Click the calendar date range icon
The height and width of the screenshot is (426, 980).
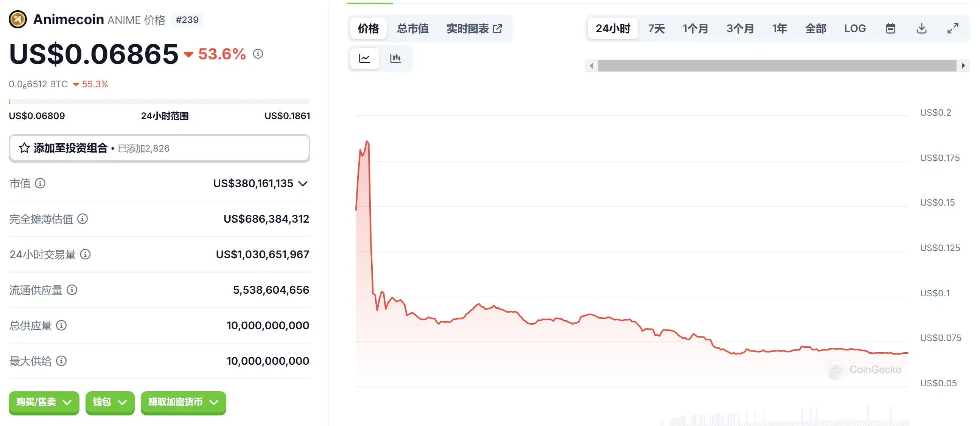[890, 28]
